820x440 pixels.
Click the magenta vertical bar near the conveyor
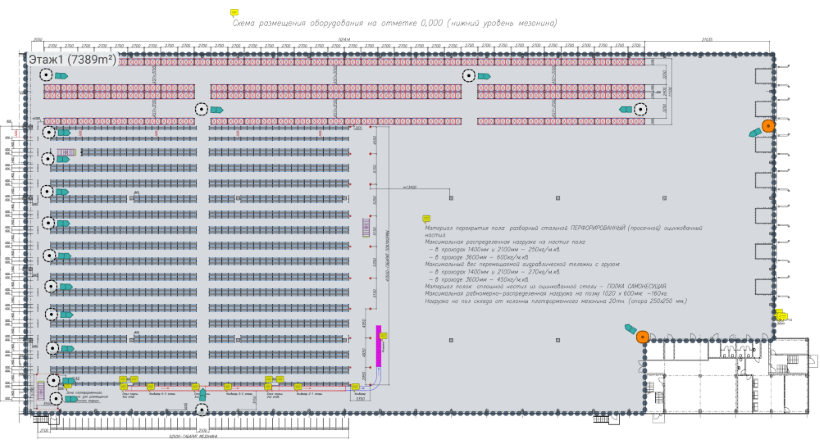pos(379,343)
